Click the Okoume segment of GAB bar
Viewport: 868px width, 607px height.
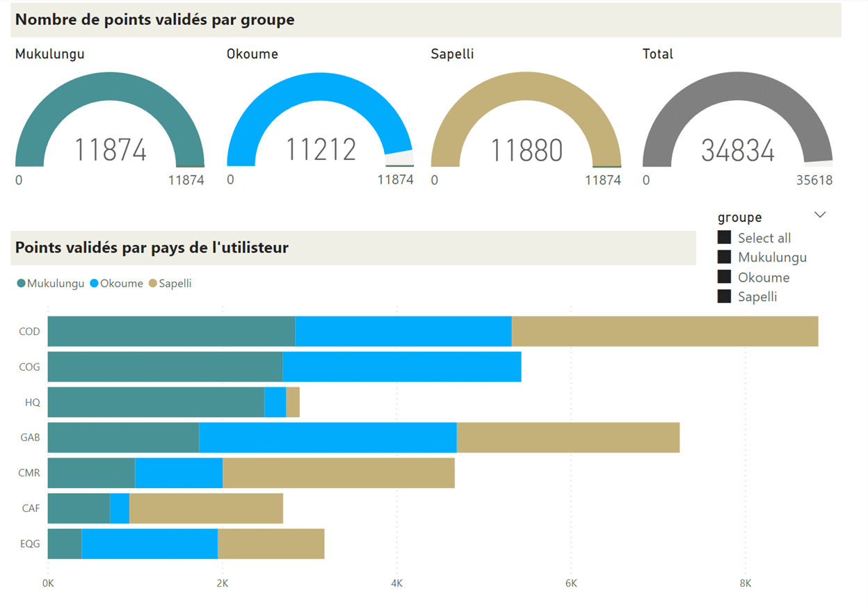click(328, 438)
